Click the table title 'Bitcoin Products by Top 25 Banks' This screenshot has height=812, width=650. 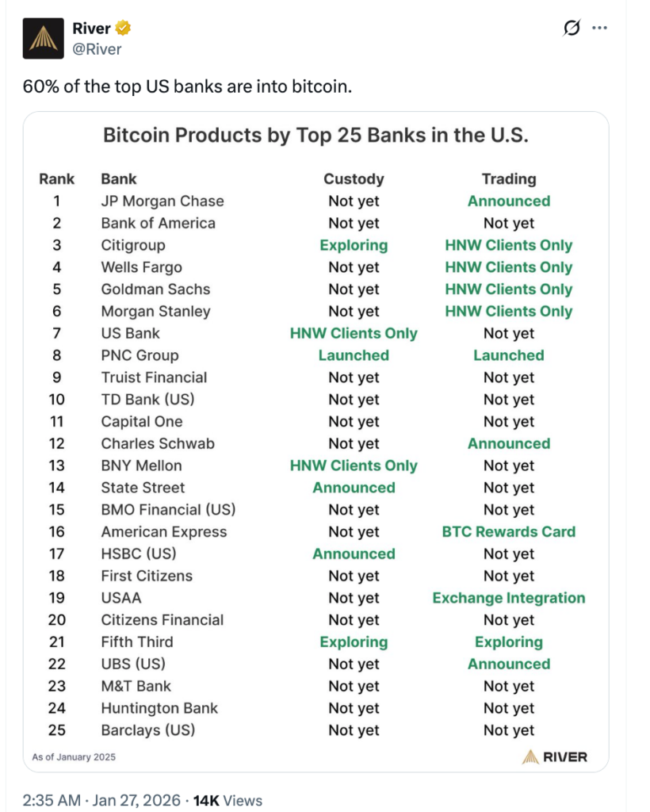pyautogui.click(x=315, y=136)
